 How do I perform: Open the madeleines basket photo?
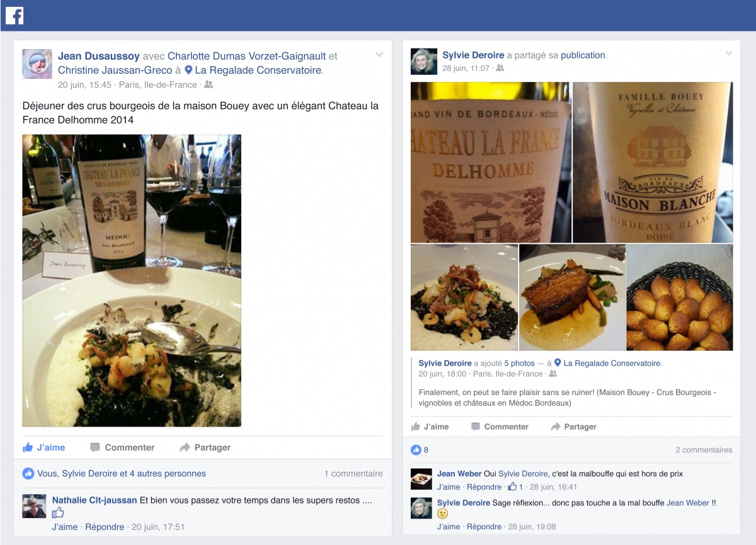pyautogui.click(x=680, y=297)
